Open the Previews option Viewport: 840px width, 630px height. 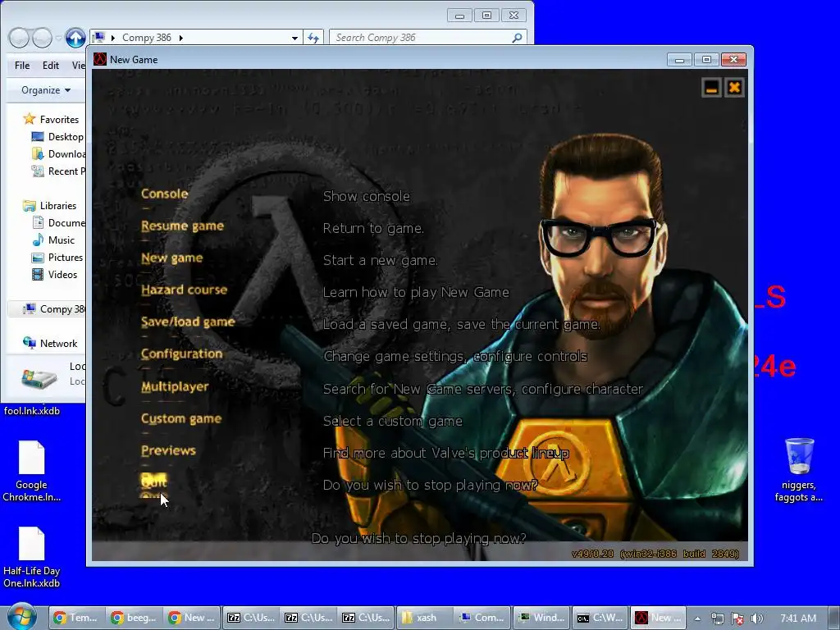[x=168, y=450]
